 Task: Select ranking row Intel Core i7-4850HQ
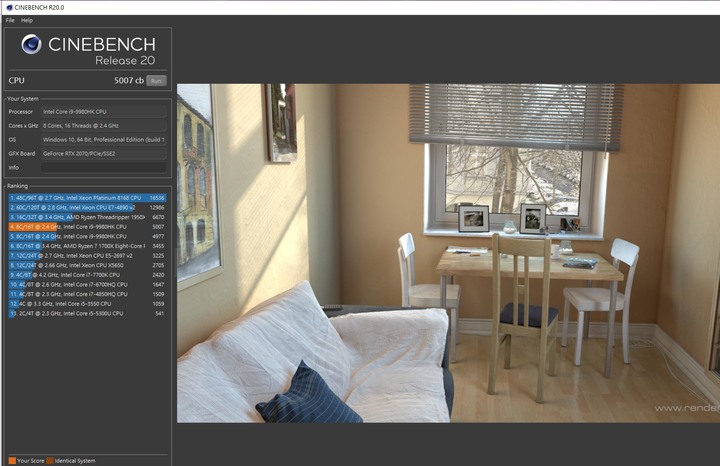(87, 294)
